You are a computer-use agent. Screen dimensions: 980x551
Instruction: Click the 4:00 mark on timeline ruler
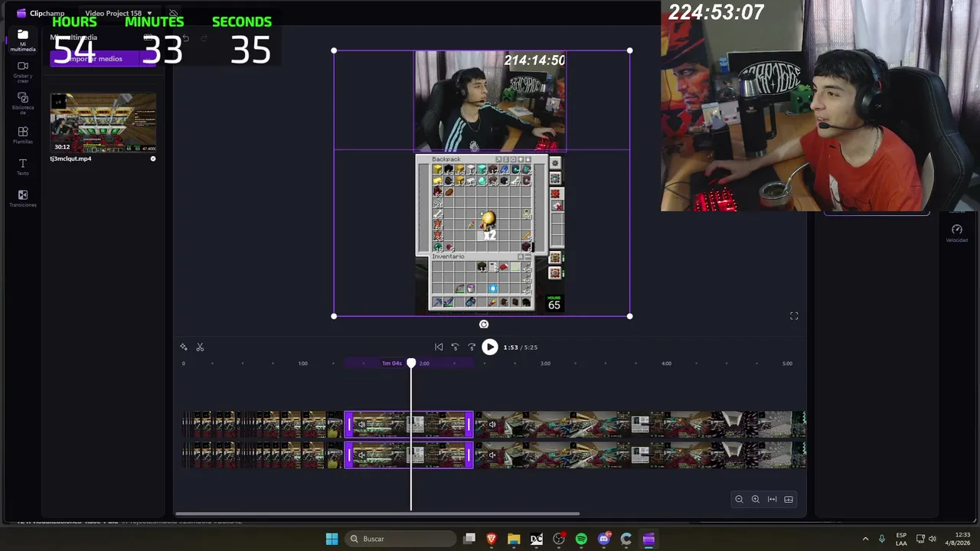coord(666,364)
